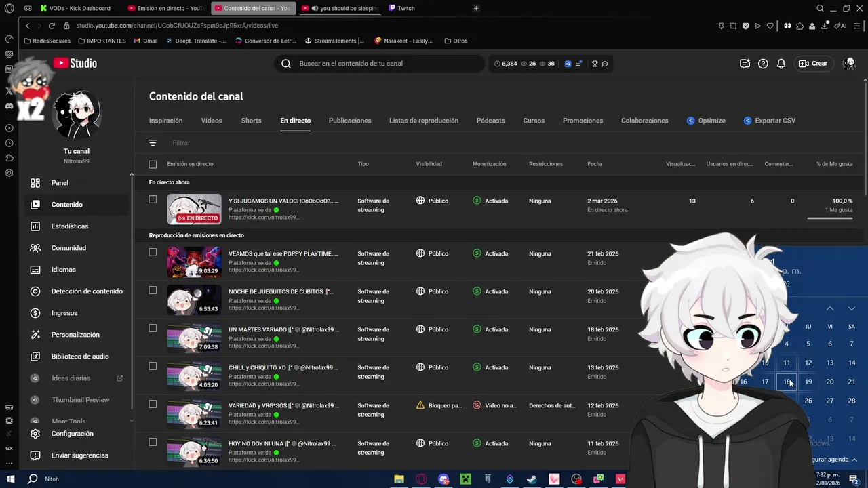Click the live stream like-ratio bar
The width and height of the screenshot is (868, 488).
[x=830, y=218]
